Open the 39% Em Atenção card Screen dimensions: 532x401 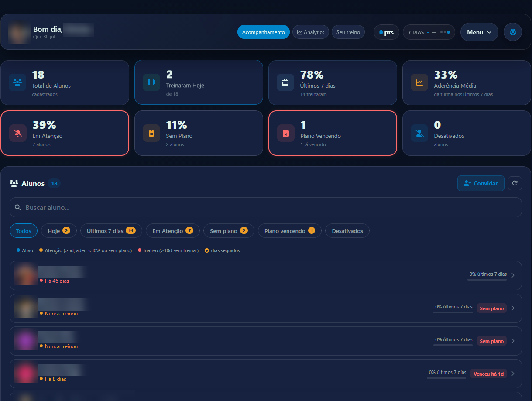[x=65, y=133]
